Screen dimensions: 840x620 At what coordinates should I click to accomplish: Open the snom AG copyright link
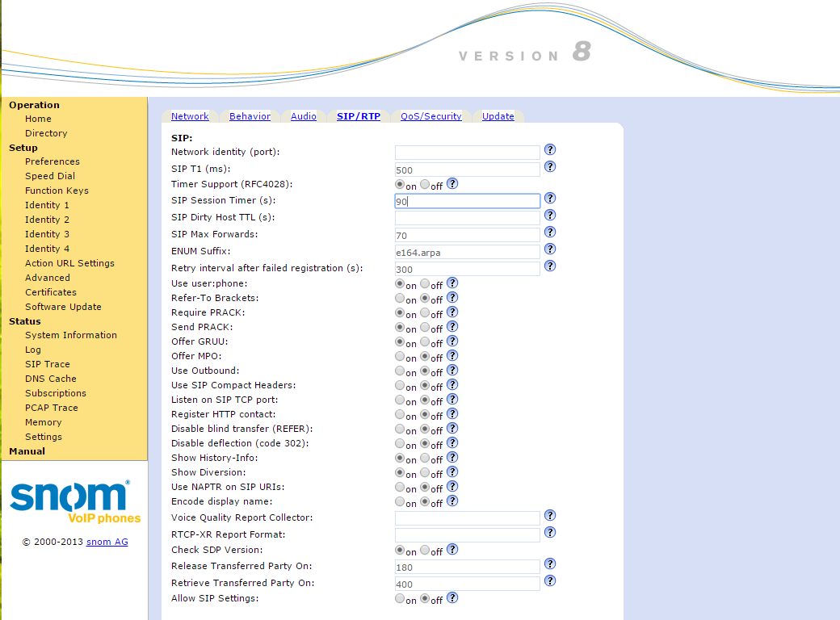(107, 542)
